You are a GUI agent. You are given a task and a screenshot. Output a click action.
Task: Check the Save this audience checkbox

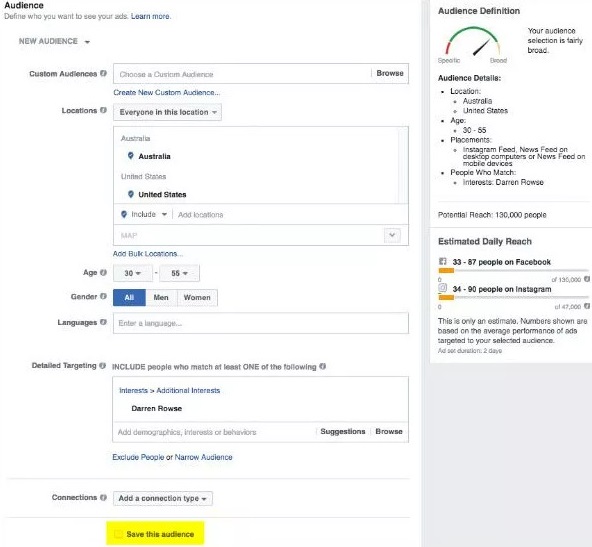click(119, 534)
